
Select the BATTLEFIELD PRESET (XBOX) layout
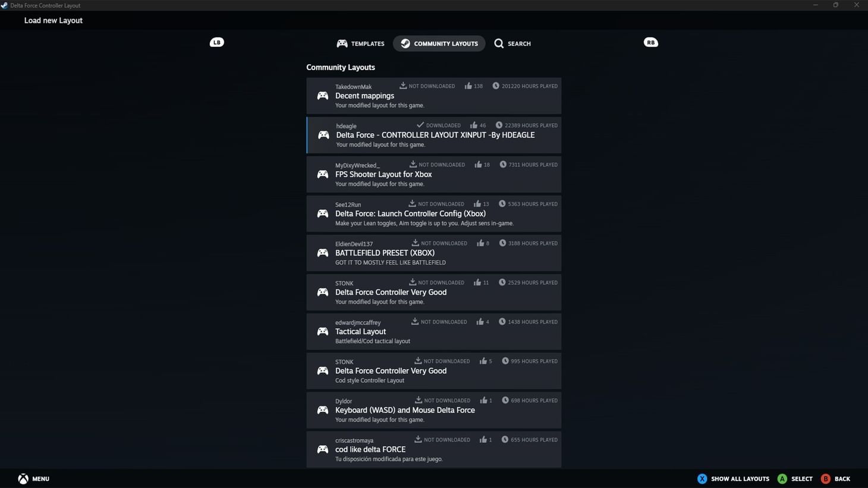[x=433, y=252]
